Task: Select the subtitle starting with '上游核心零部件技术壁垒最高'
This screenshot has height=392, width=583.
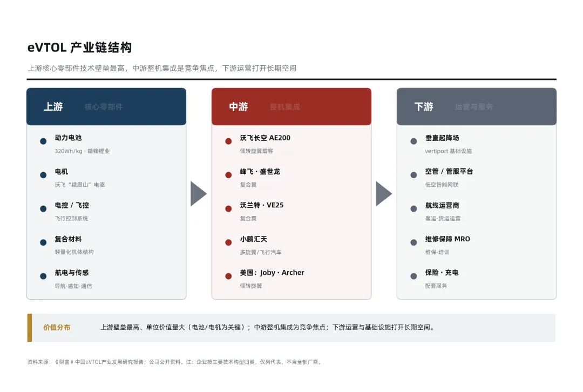Action: (x=162, y=68)
